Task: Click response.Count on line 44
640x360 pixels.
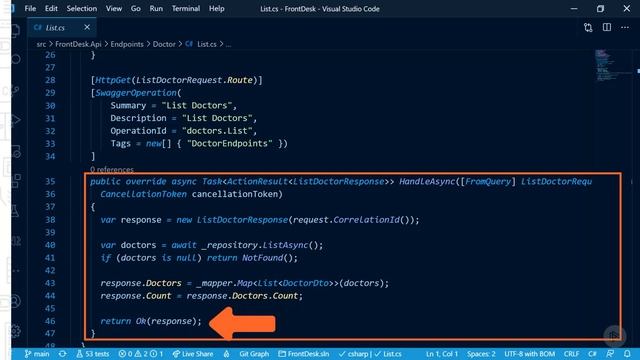Action: coord(136,296)
